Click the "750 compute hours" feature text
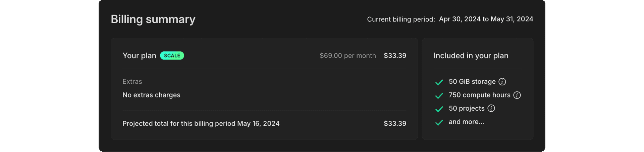Viewport: 644px width, 152px height. [479, 95]
